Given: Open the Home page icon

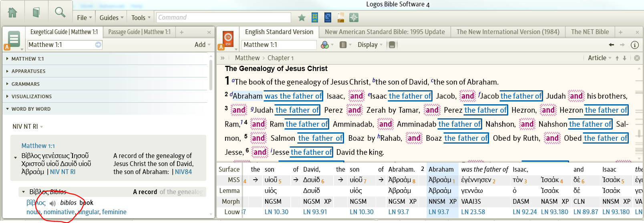Looking at the screenshot, I should click(x=12, y=12).
